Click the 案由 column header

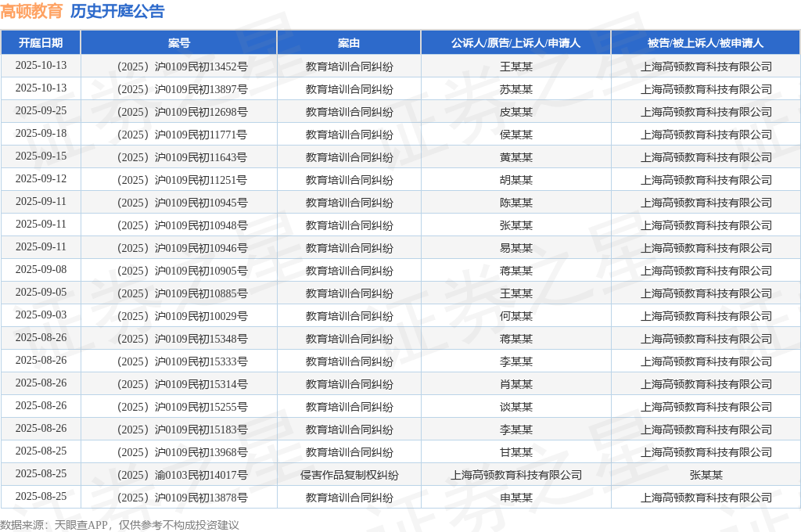pyautogui.click(x=349, y=43)
